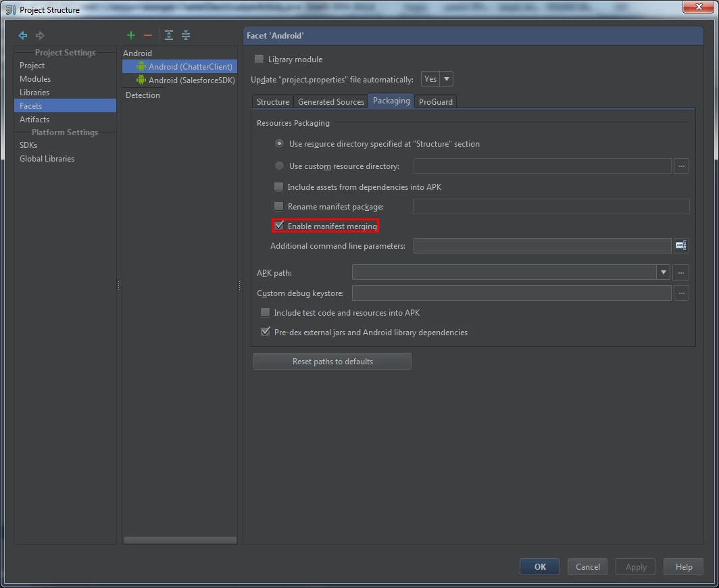Click the forward navigation arrow

[x=40, y=35]
